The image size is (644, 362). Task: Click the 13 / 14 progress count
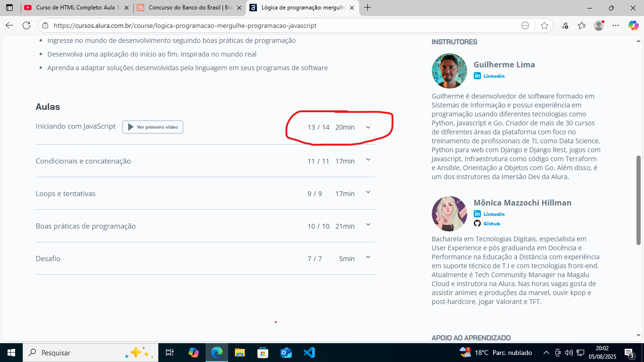tap(318, 127)
